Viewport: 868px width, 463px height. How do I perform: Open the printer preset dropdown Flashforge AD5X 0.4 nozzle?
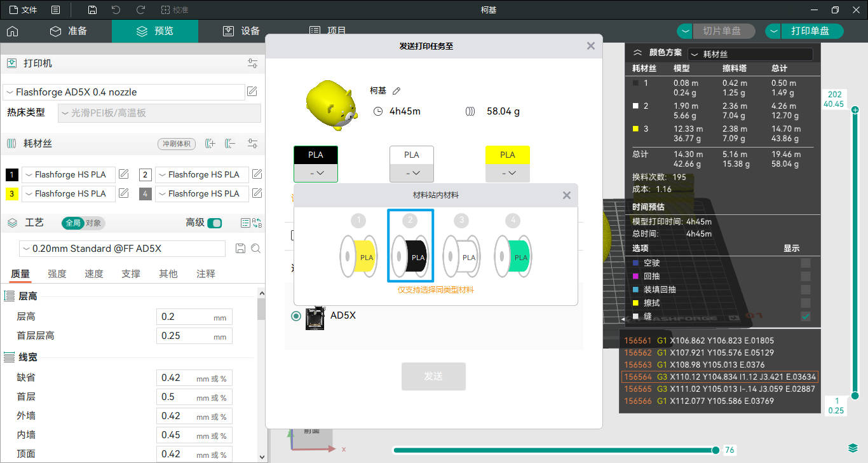click(x=124, y=92)
